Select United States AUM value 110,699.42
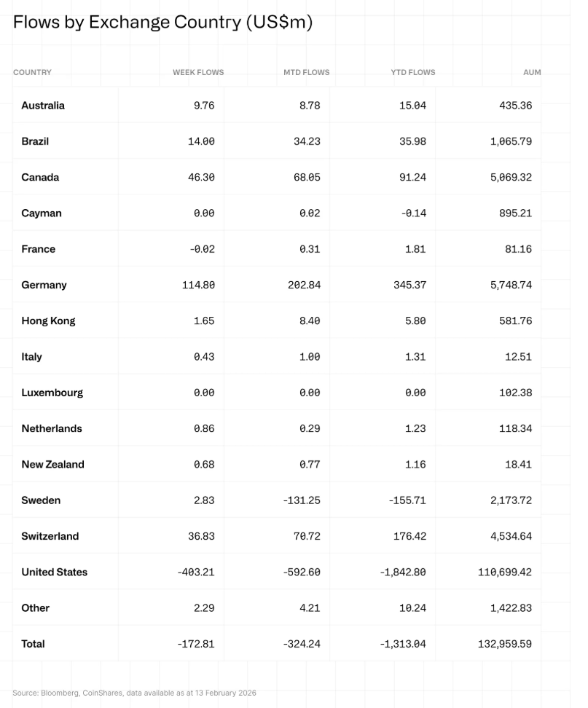The height and width of the screenshot is (708, 588). point(505,572)
